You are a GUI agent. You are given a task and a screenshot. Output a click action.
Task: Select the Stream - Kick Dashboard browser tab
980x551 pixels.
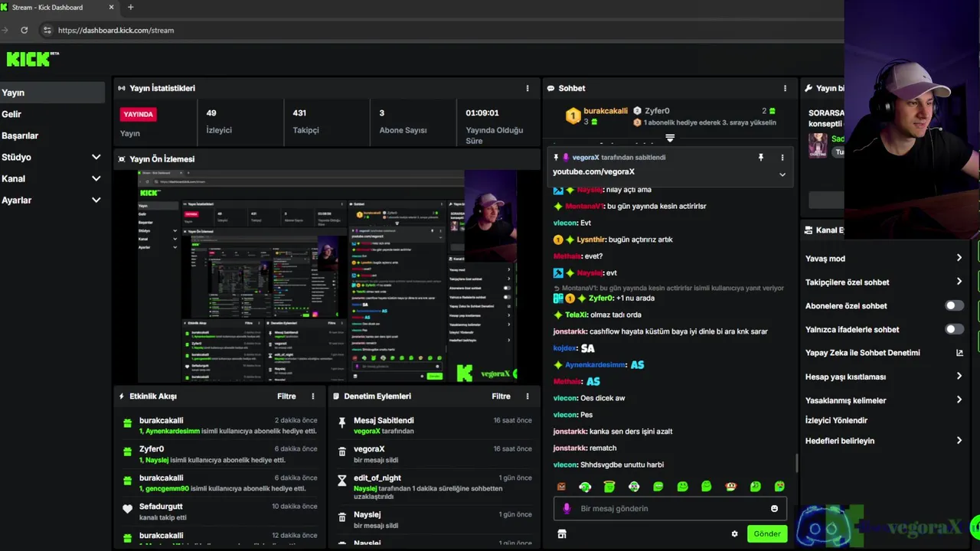point(57,8)
